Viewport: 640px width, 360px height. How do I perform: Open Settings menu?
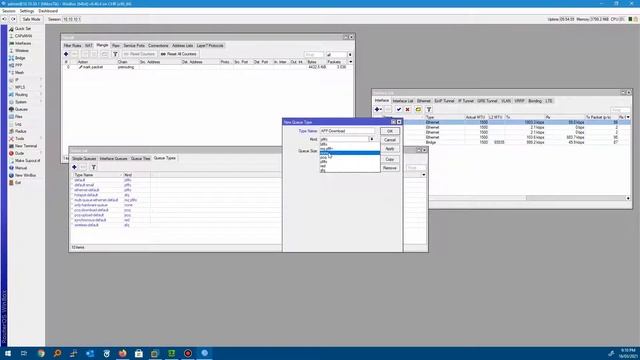click(x=27, y=11)
